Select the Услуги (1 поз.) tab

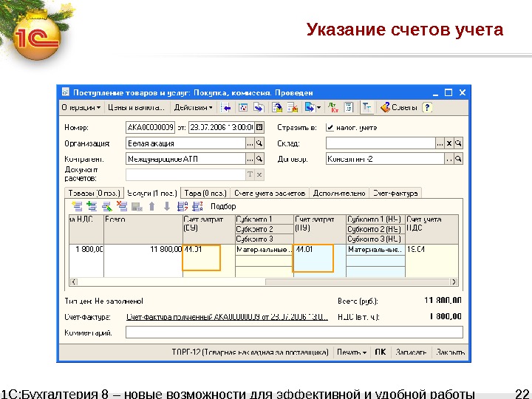[152, 193]
